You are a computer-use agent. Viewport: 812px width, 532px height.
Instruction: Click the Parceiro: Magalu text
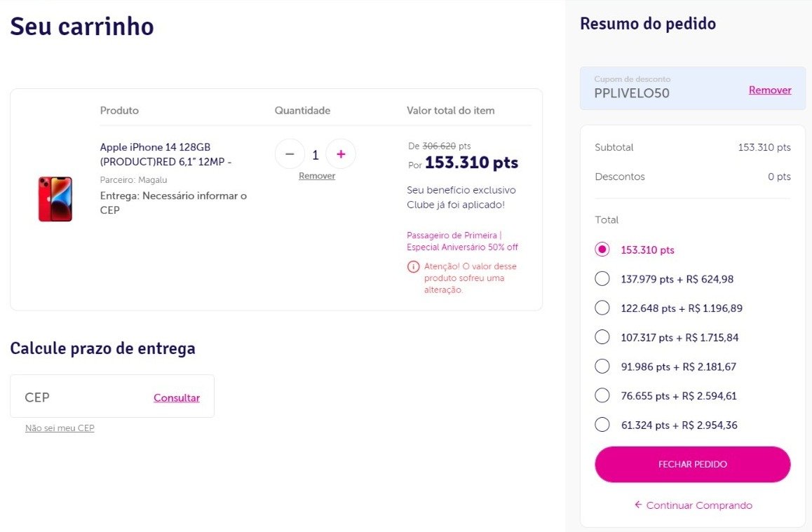[x=133, y=179]
